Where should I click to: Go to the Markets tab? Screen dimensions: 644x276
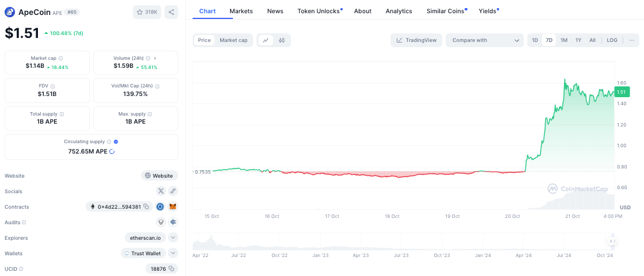pos(241,11)
